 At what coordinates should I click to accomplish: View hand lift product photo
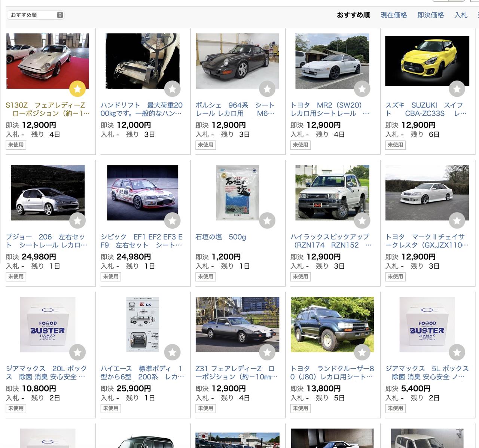(143, 61)
